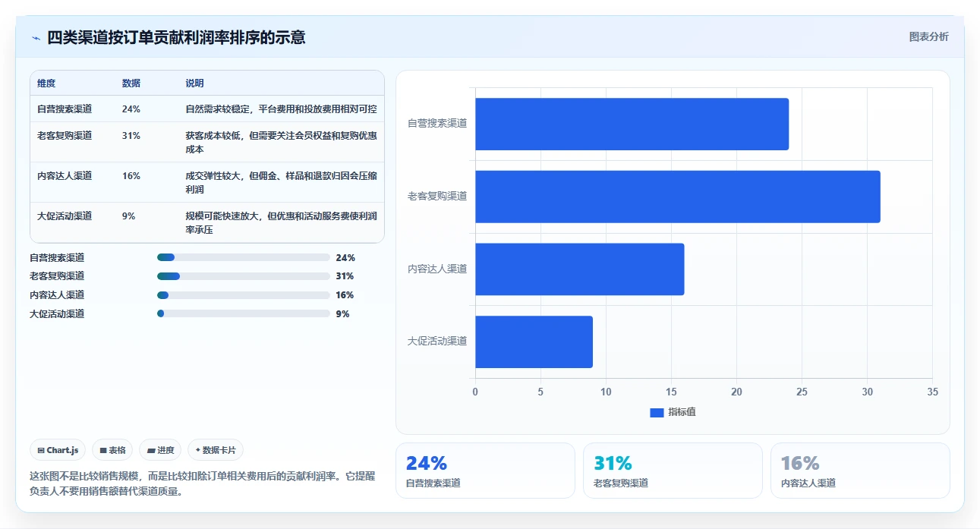
Task: Click the 数据卡片 tag chip
Action: tap(216, 450)
